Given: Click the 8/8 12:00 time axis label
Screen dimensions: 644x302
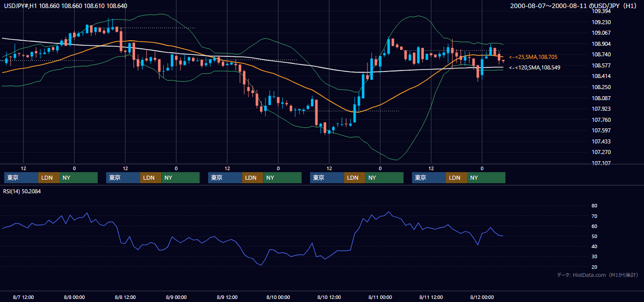Looking at the screenshot, I should point(125,297).
